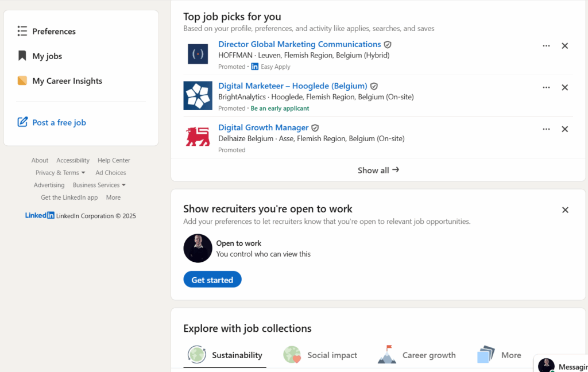The image size is (588, 372).
Task: Open the Messaging panel
Action: coord(563,364)
